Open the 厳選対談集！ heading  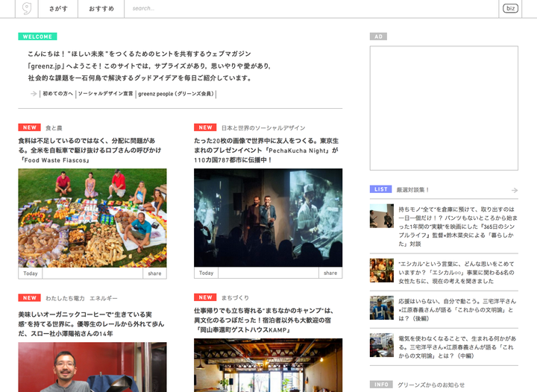412,190
